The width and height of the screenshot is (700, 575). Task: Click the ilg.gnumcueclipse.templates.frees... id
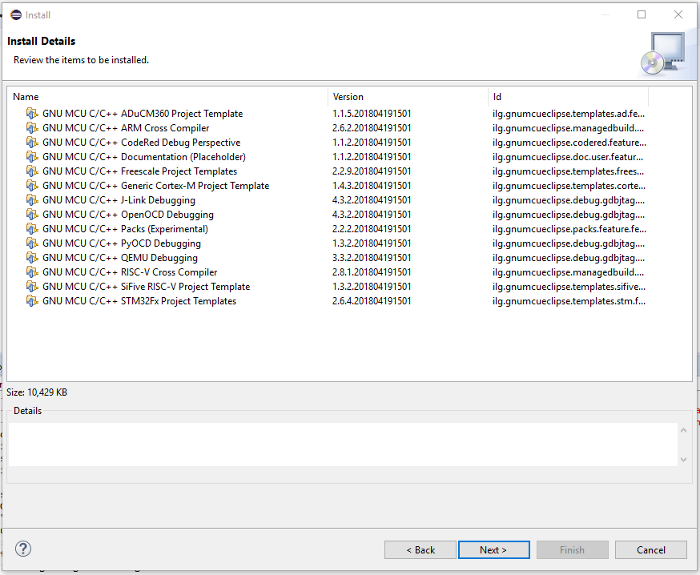click(568, 171)
